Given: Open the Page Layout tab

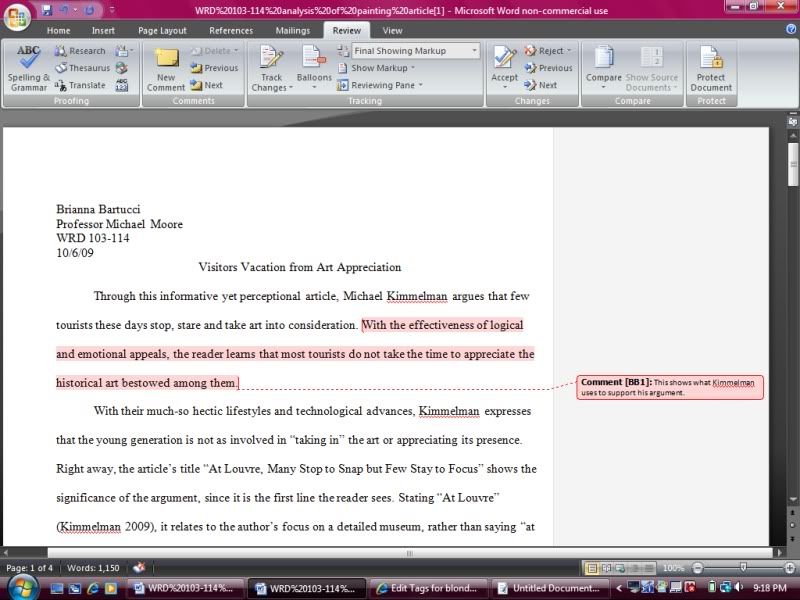Looking at the screenshot, I should (162, 31).
